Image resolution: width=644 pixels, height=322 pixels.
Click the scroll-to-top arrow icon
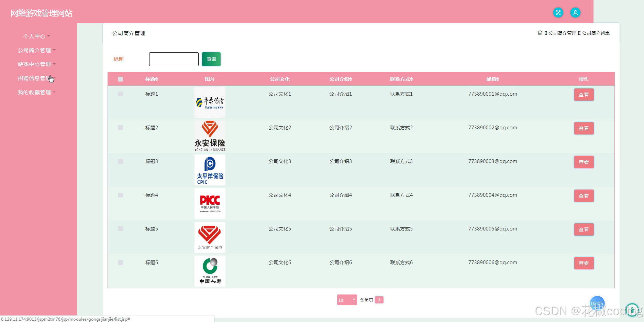632,310
